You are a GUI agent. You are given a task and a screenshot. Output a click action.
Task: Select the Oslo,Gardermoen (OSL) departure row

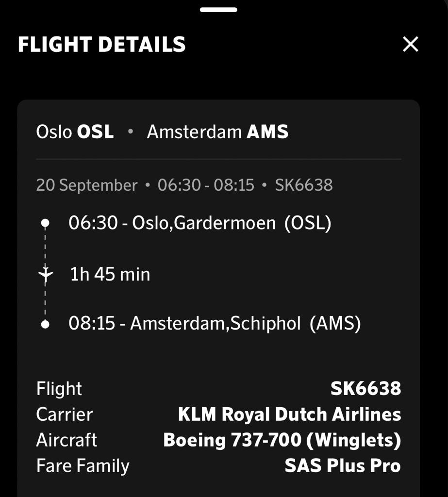[200, 223]
